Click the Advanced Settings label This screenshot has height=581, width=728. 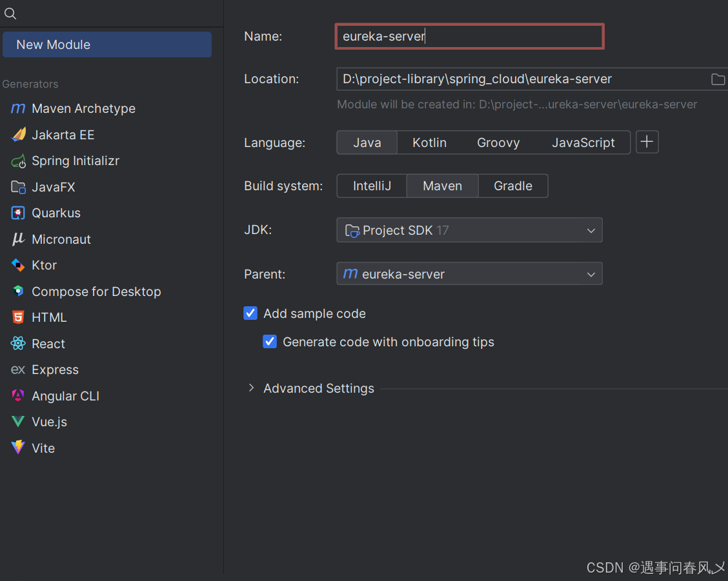pos(319,388)
